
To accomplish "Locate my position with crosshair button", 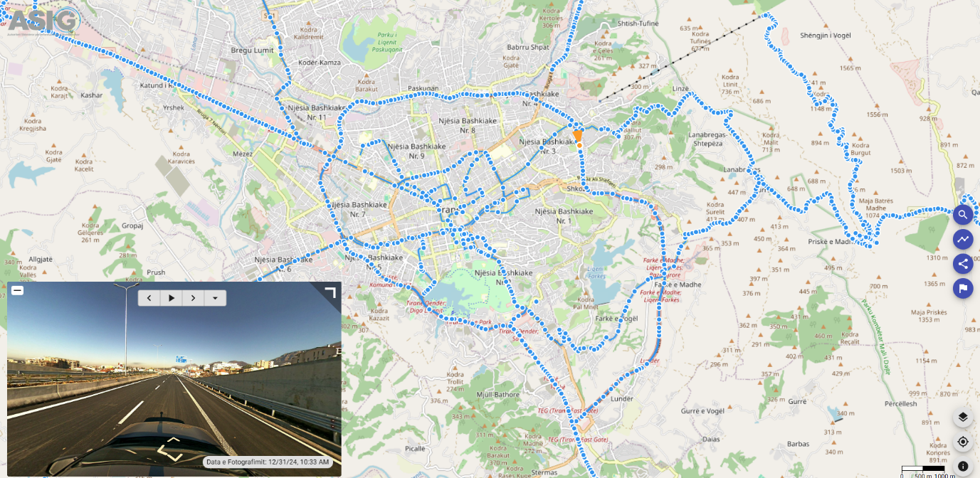I will 963,442.
